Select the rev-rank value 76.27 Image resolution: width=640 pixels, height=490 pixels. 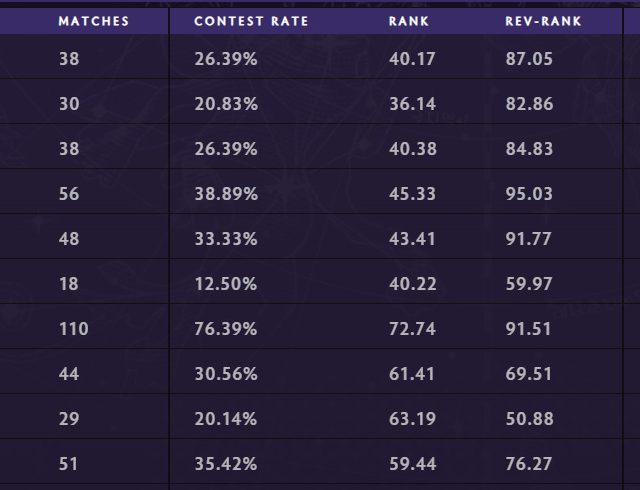pyautogui.click(x=529, y=464)
